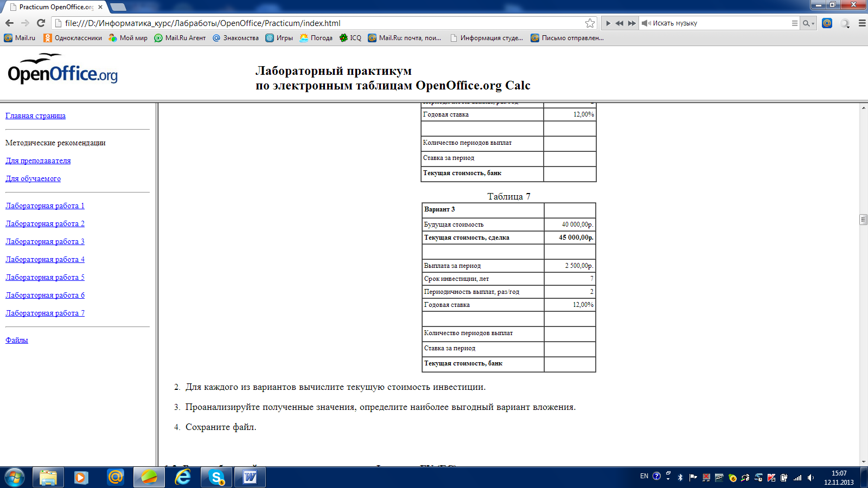Open Лабораторная работа 6
The height and width of the screenshot is (488, 868).
(45, 295)
